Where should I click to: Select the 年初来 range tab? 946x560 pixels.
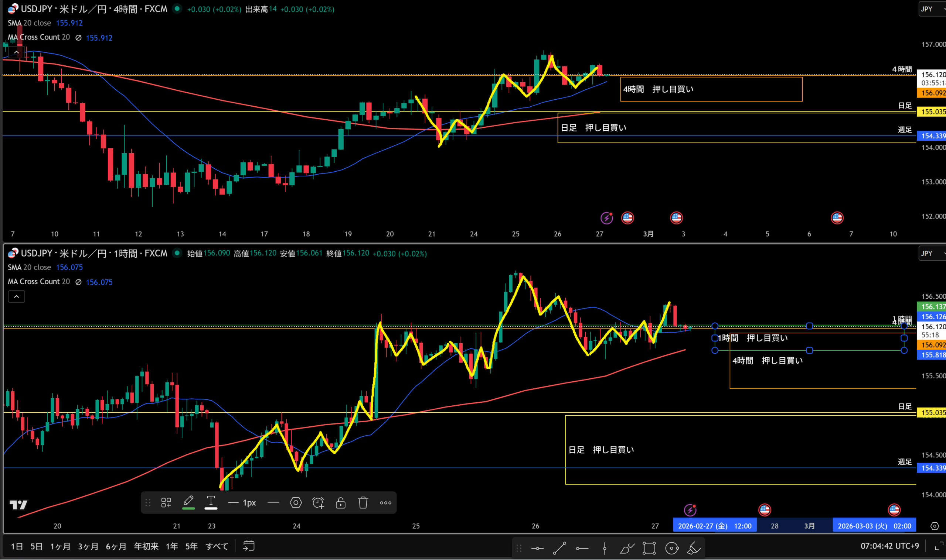(x=146, y=546)
